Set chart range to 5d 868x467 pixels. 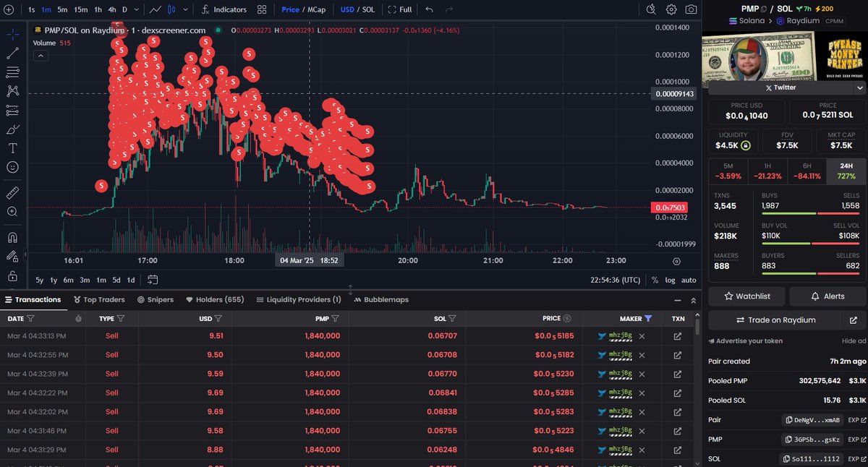click(x=116, y=280)
